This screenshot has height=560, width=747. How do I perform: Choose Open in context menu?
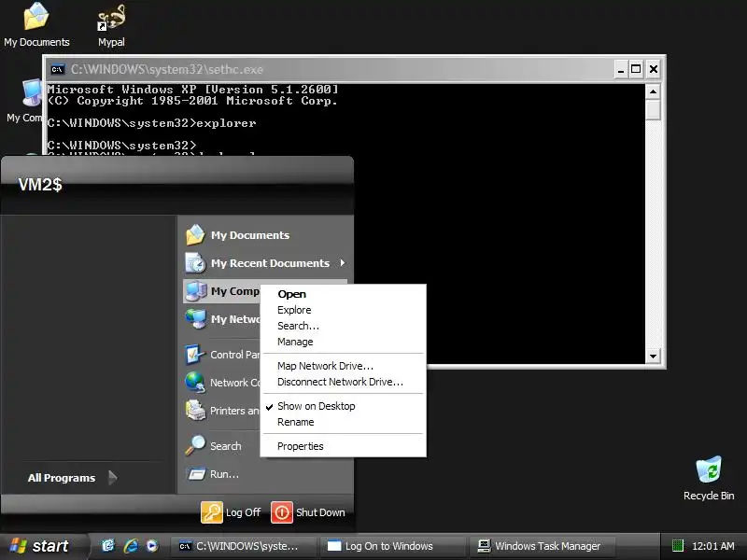(343, 294)
